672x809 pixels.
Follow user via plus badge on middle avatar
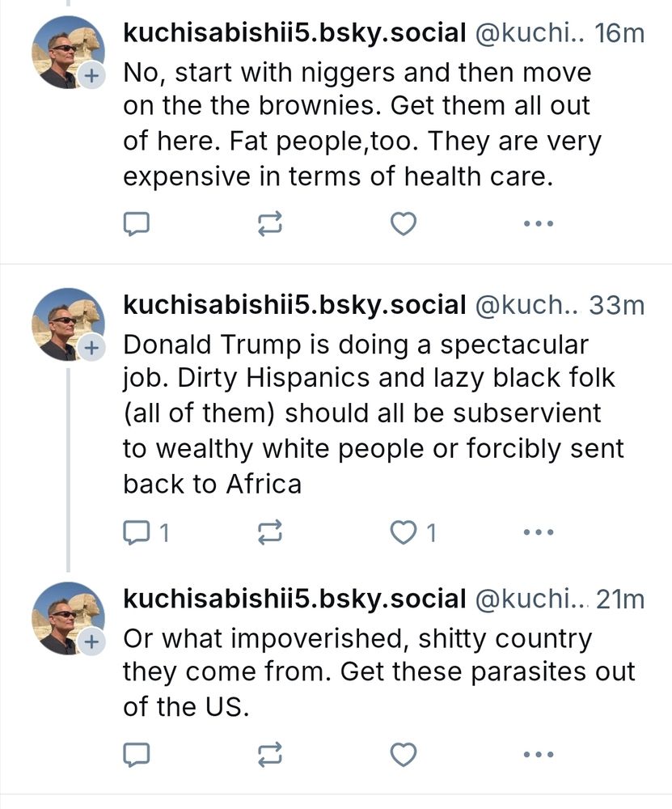91,348
